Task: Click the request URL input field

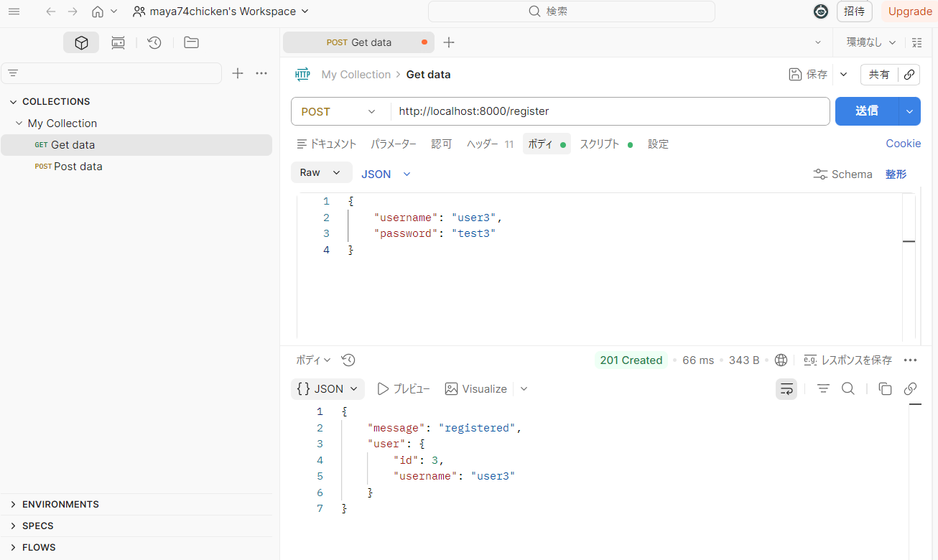Action: tap(610, 112)
